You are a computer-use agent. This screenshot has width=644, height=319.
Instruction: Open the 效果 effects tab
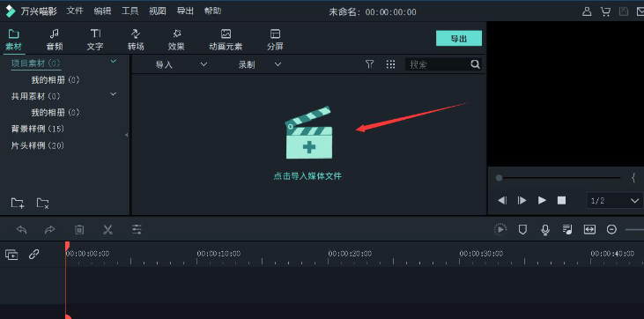[x=176, y=40]
